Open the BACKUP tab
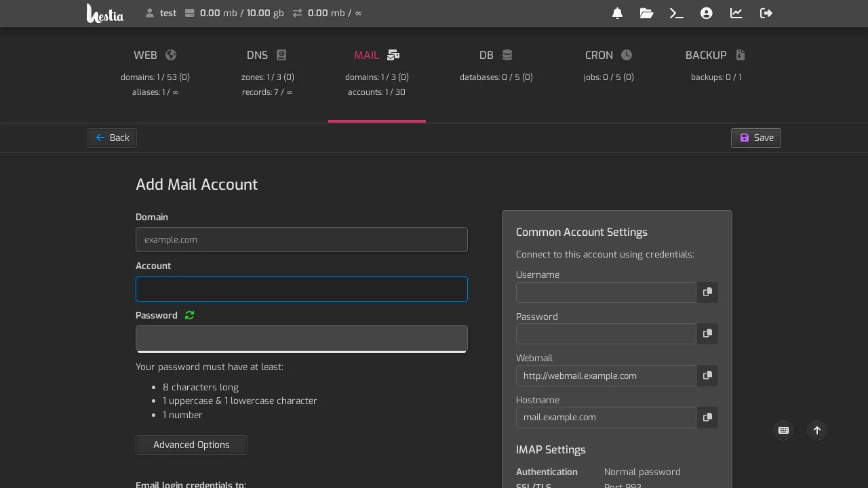Viewport: 868px width, 488px height. 716,74
